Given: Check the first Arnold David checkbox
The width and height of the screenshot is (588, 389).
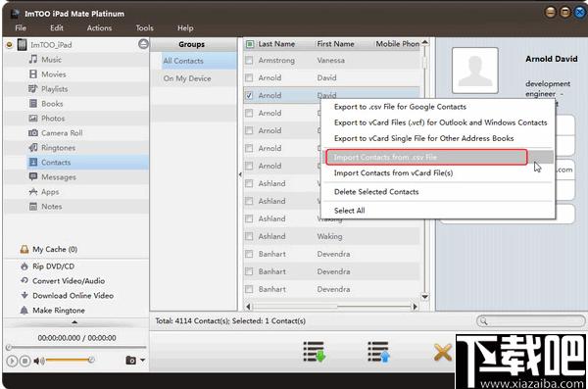Looking at the screenshot, I should click(x=249, y=77).
